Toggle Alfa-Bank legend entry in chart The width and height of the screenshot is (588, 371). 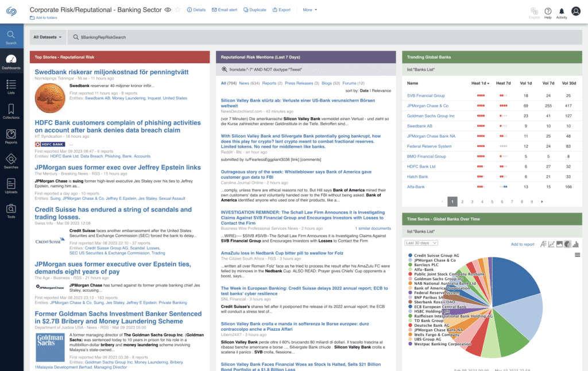tap(421, 269)
